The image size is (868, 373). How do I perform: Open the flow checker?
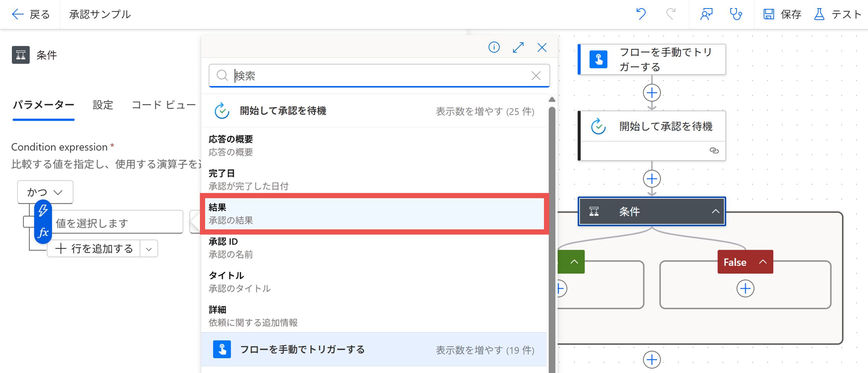pos(736,14)
